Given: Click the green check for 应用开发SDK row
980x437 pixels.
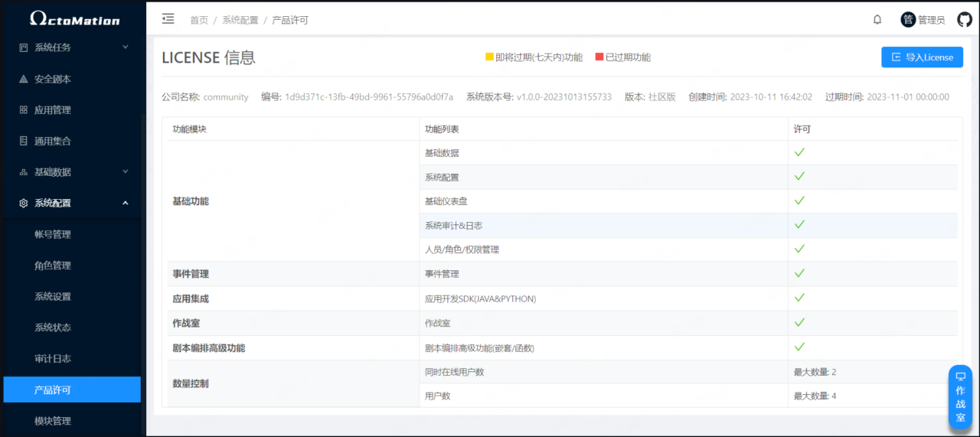Looking at the screenshot, I should [799, 298].
